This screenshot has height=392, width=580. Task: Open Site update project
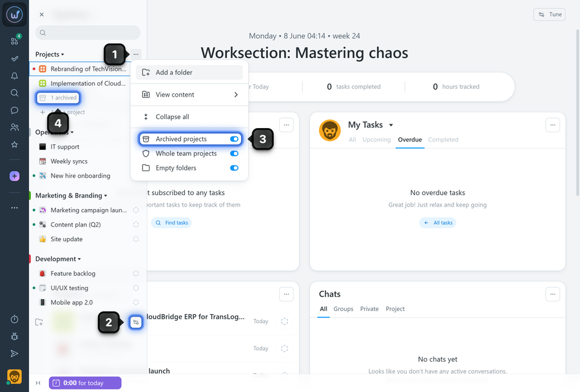[66, 239]
